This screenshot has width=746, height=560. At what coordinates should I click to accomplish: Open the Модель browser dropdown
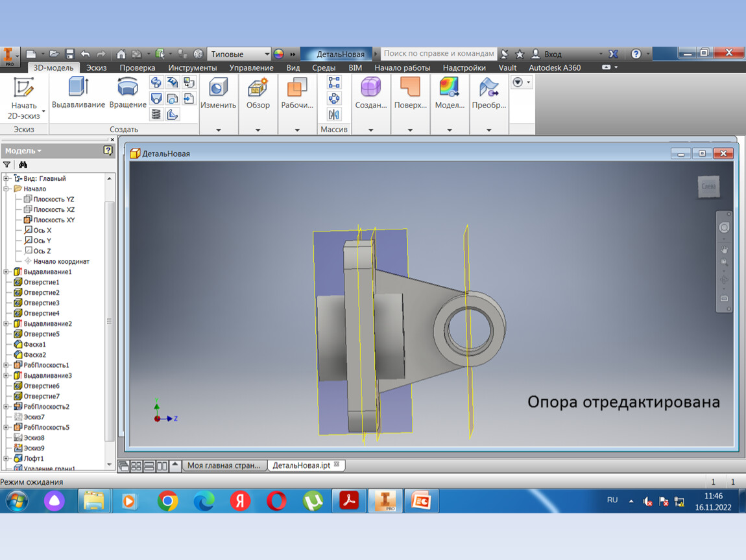(23, 151)
